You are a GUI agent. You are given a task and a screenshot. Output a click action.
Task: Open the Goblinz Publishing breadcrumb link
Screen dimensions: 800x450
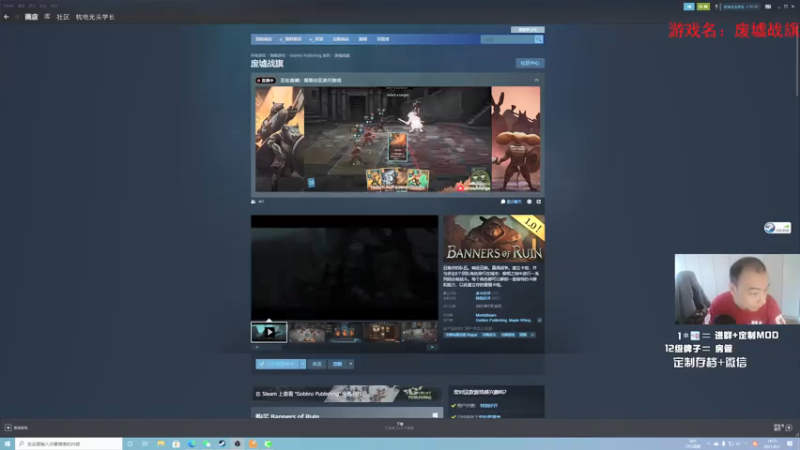click(309, 56)
